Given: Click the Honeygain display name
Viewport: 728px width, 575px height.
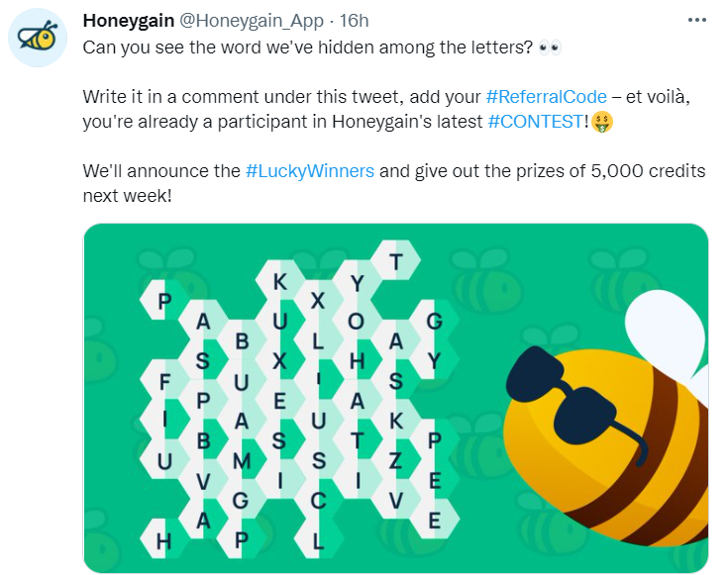Looking at the screenshot, I should 129,21.
